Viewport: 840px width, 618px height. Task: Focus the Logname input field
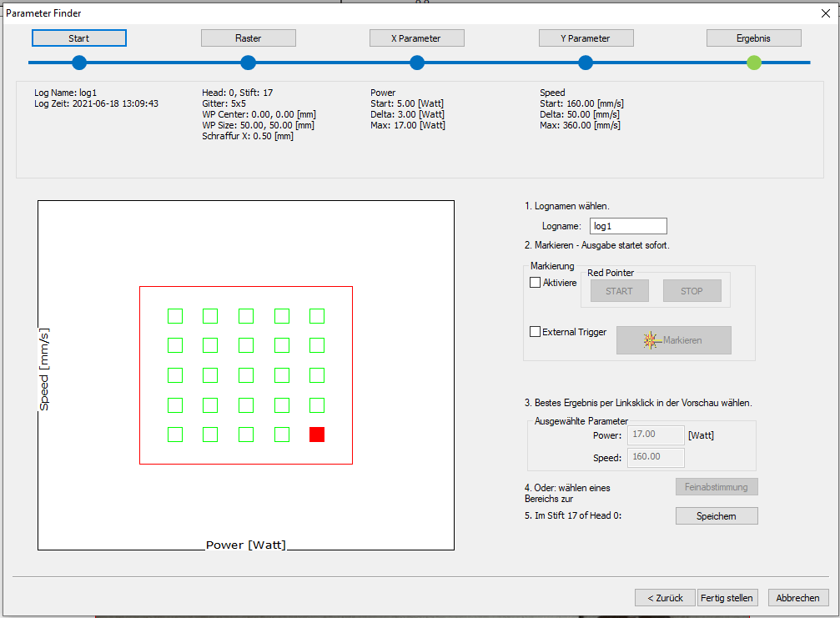628,226
